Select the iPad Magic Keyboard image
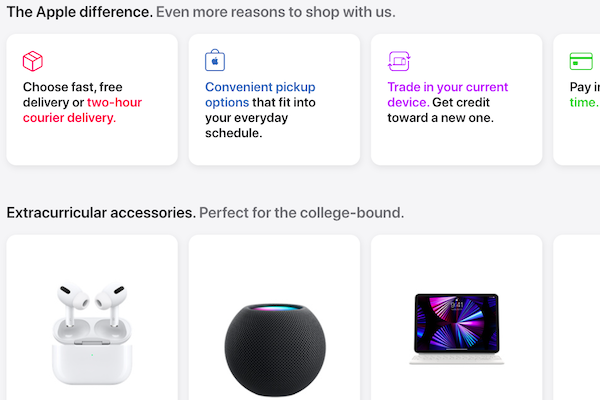Image resolution: width=600 pixels, height=400 pixels. pos(457,329)
